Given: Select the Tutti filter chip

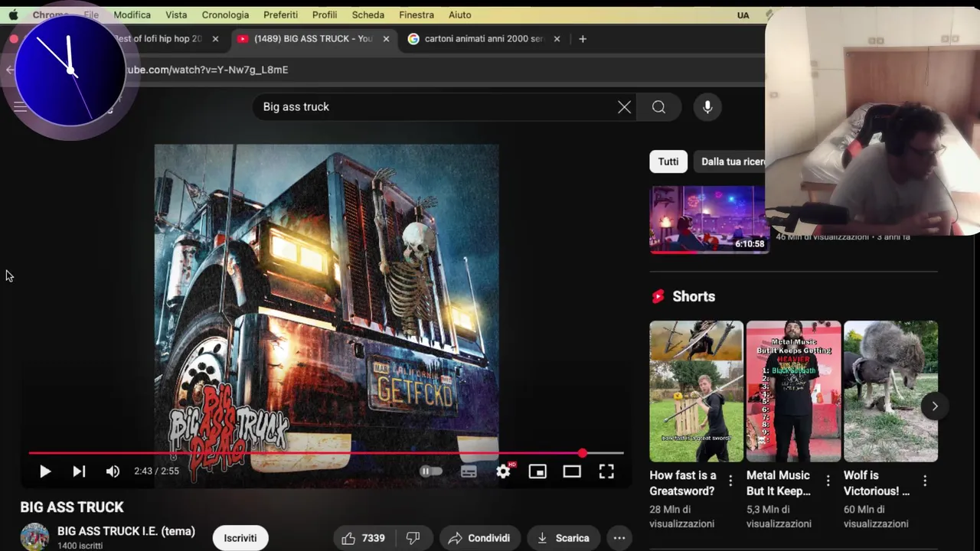Looking at the screenshot, I should pos(668,161).
